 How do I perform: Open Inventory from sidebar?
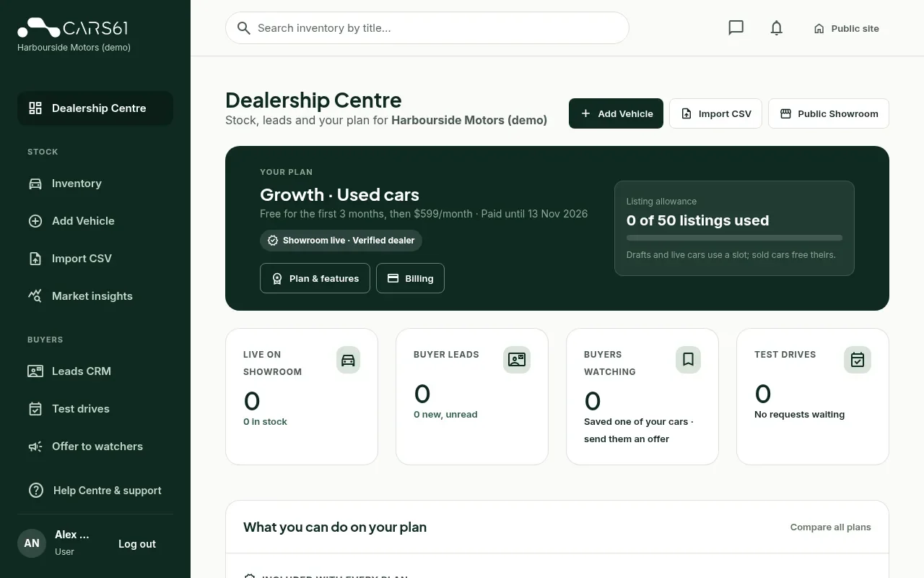click(x=95, y=184)
